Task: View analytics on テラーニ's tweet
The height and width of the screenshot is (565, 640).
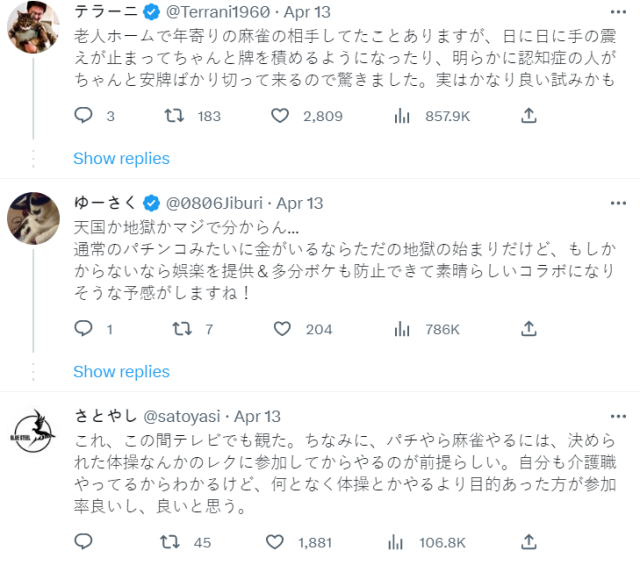Action: (x=402, y=116)
